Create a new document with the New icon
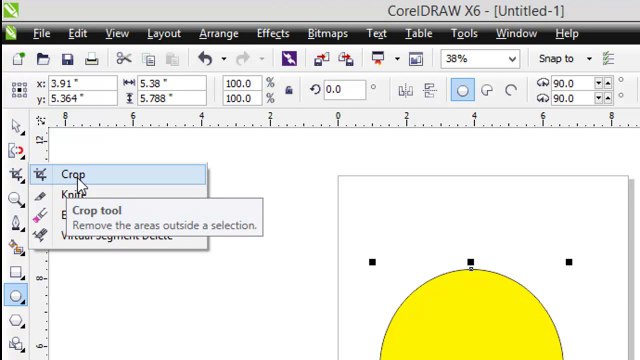 18,59
